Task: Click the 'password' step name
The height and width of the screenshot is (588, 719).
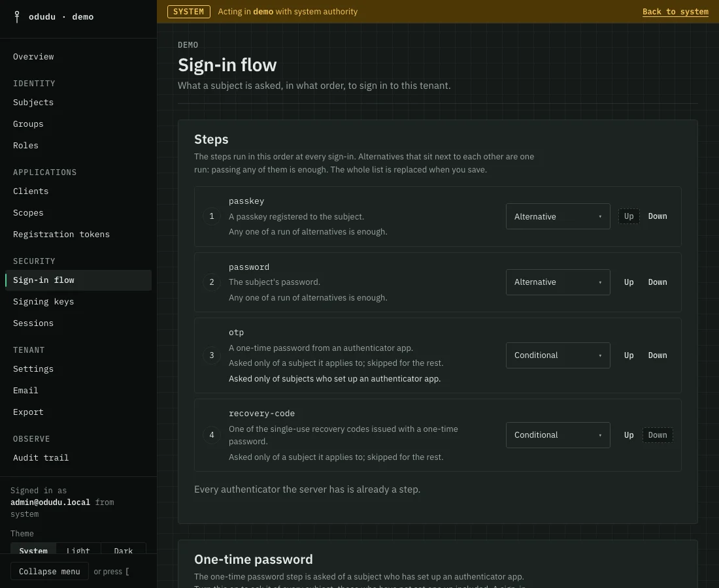Action: point(249,267)
